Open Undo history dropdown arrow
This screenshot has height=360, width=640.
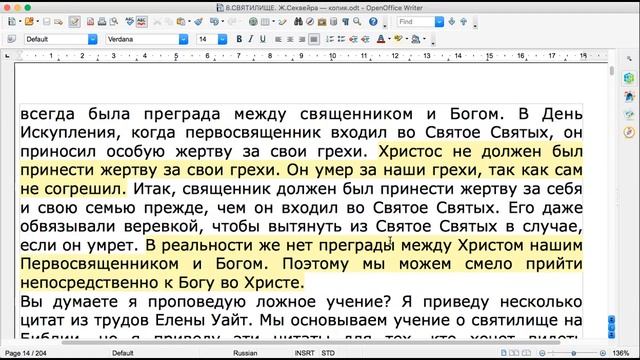point(222,22)
